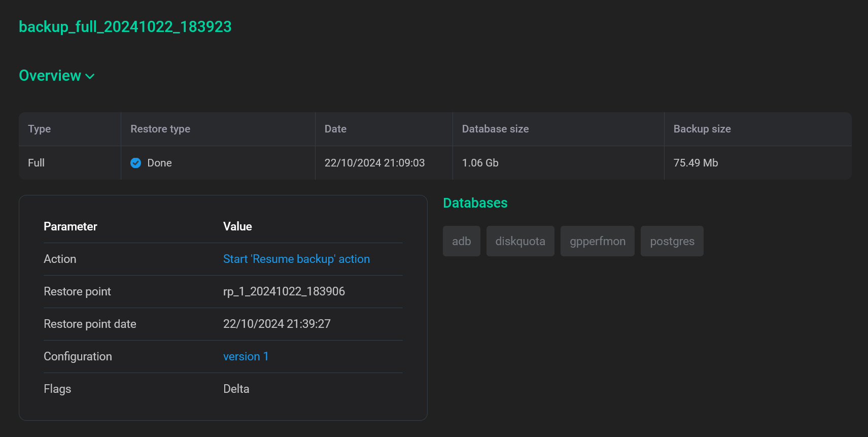Select restore point rp_1_20241022_183906
Image resolution: width=868 pixels, height=437 pixels.
tap(284, 291)
